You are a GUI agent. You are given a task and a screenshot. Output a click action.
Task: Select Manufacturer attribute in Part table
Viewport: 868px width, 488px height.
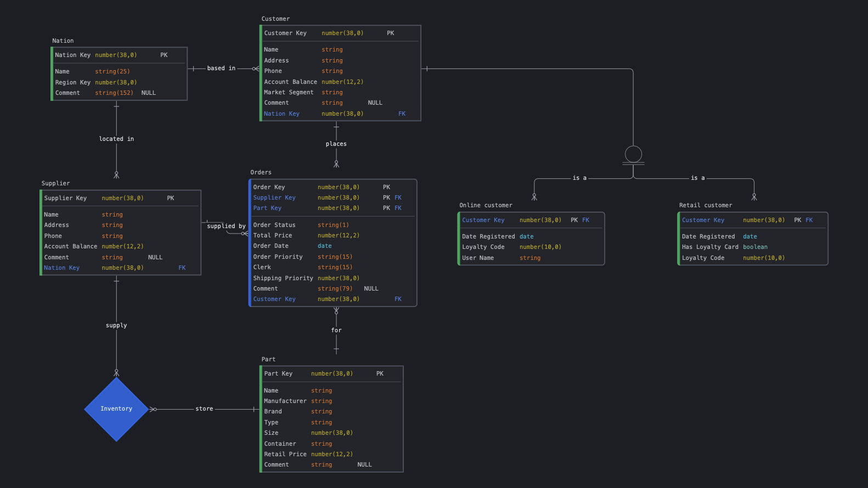[x=332, y=401]
